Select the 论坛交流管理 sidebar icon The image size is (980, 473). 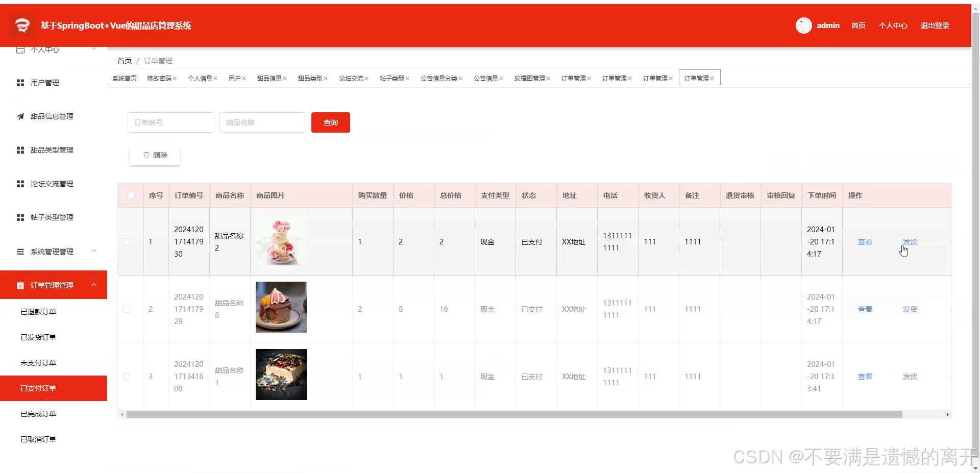20,183
